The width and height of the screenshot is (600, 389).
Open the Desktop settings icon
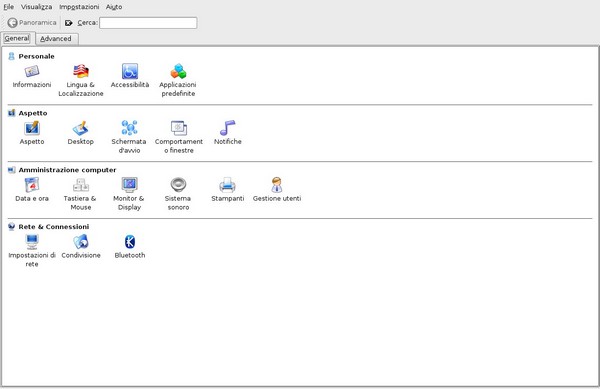pos(81,128)
